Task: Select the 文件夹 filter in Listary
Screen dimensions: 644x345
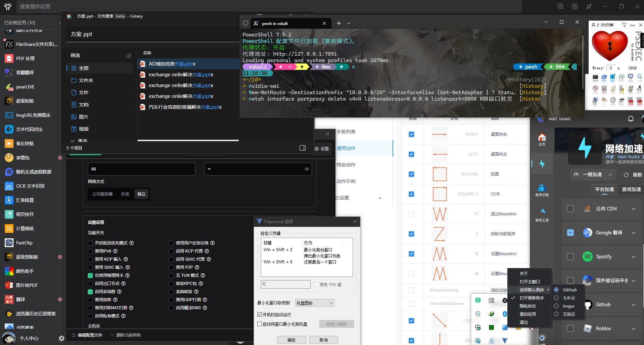Action: [100, 80]
